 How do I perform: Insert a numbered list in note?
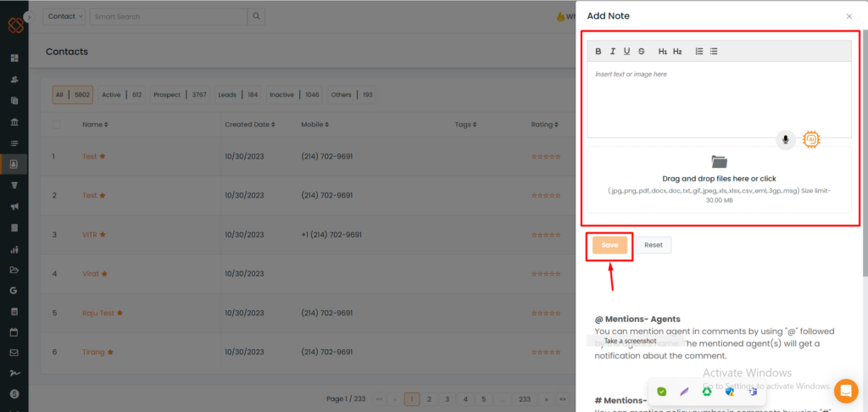pyautogui.click(x=699, y=52)
